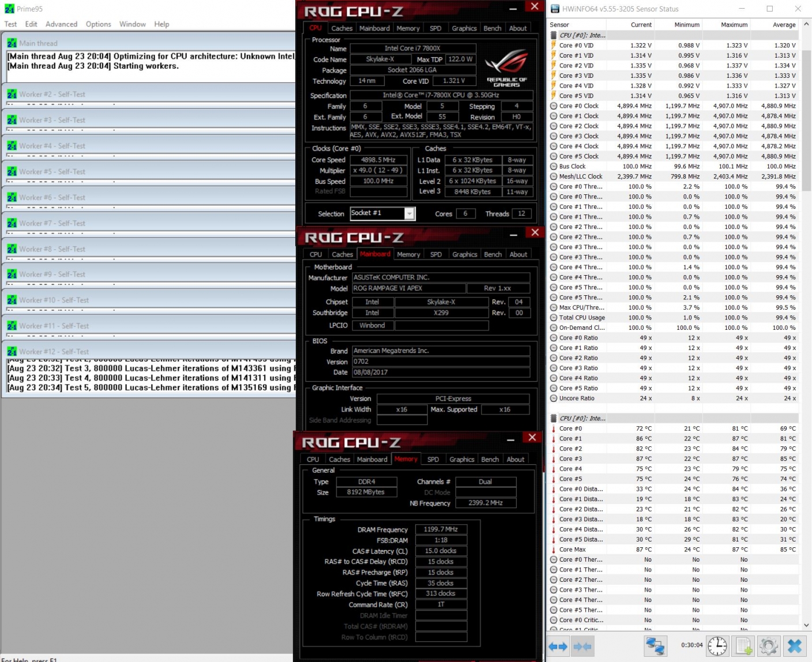Click the expand columns blue arrows icon in HWiNFO
Screen dimensions: 812x662
(x=558, y=646)
